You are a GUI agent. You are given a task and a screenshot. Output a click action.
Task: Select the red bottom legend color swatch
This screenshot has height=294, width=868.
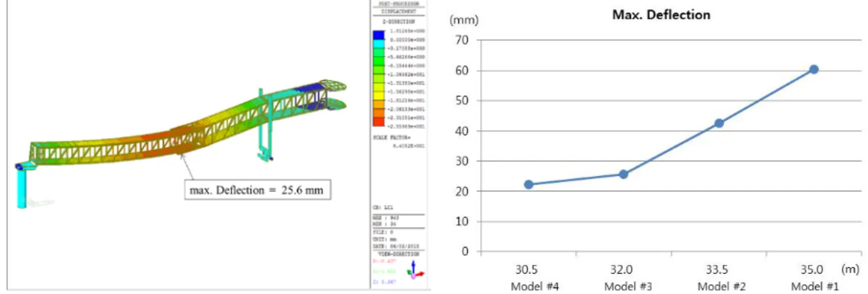click(378, 121)
